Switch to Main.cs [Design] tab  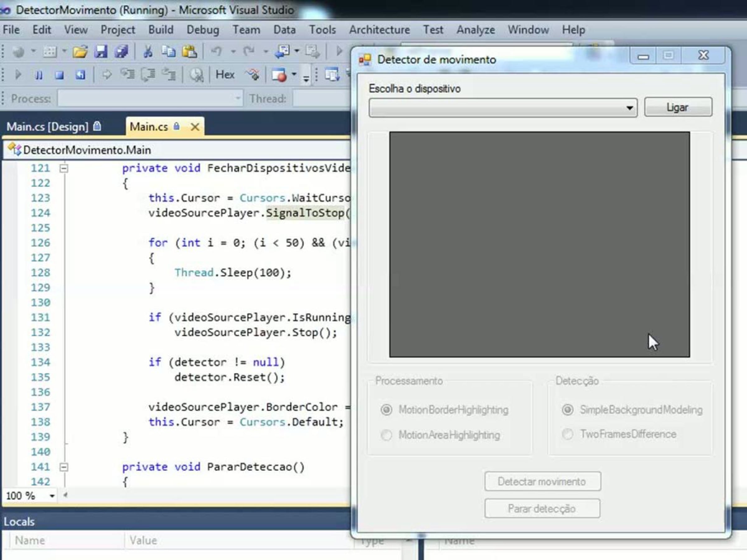(48, 127)
